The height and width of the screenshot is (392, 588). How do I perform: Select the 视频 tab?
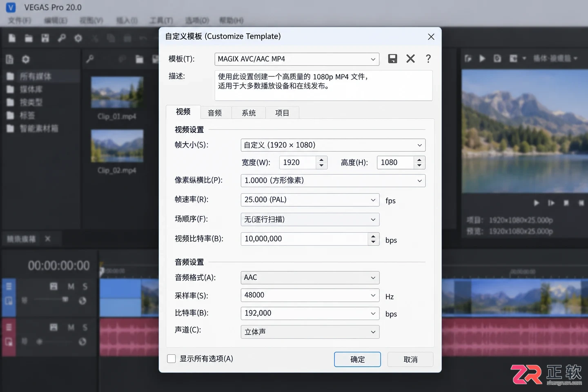(183, 112)
